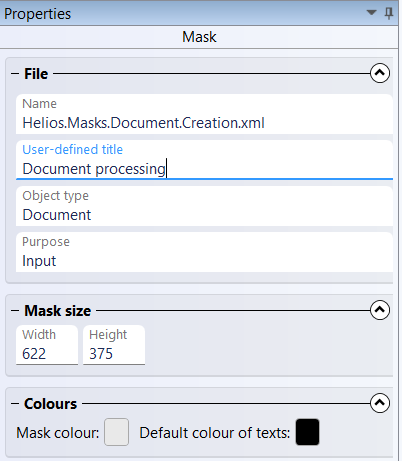
Task: Click the dash before Mask size heading
Action: [15, 311]
